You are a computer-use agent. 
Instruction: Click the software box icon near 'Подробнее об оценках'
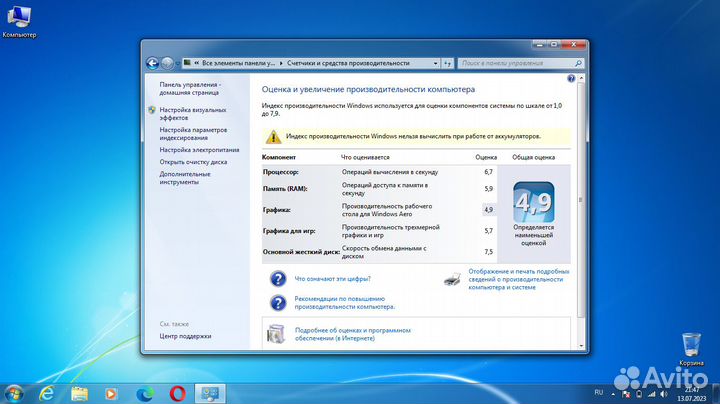276,334
